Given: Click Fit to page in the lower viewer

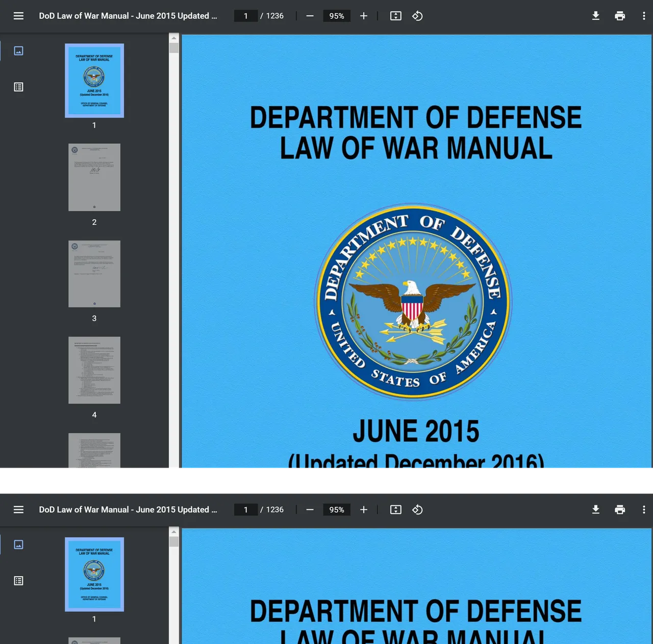Looking at the screenshot, I should (396, 509).
